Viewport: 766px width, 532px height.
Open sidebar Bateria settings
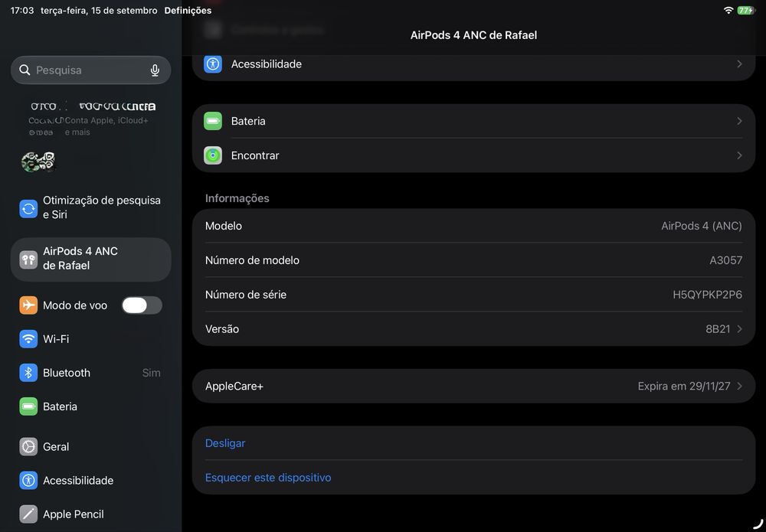click(x=91, y=406)
